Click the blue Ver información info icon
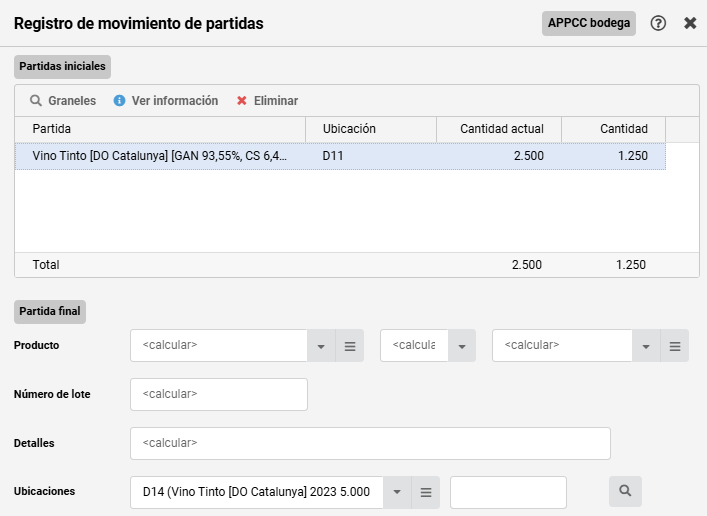This screenshot has height=516, width=707. (x=119, y=101)
